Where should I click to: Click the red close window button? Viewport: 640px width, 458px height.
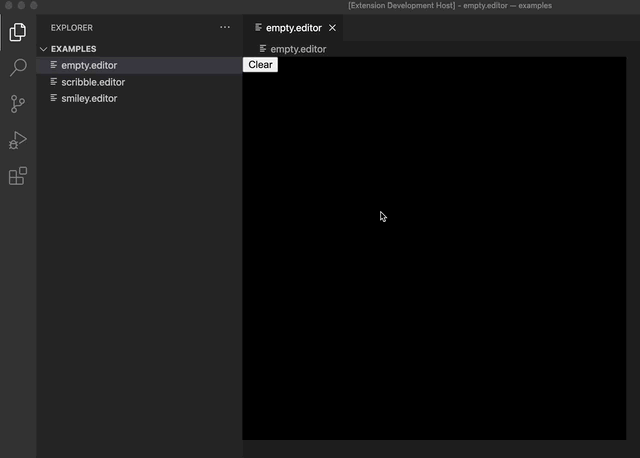9,5
